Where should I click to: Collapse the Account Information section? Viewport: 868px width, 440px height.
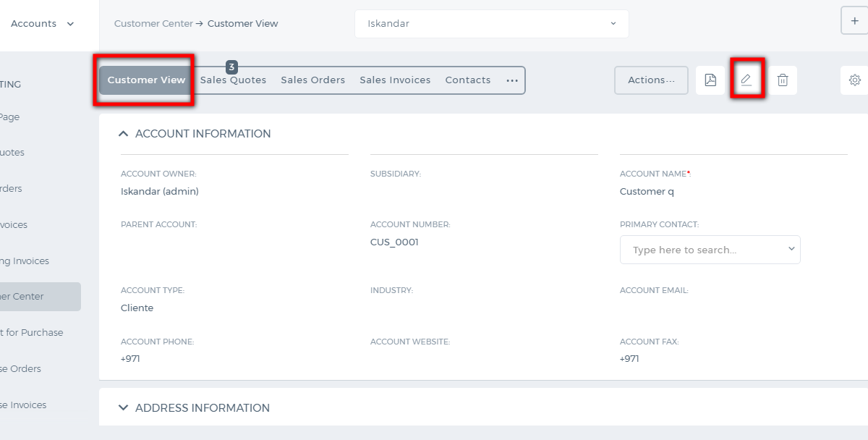point(123,134)
